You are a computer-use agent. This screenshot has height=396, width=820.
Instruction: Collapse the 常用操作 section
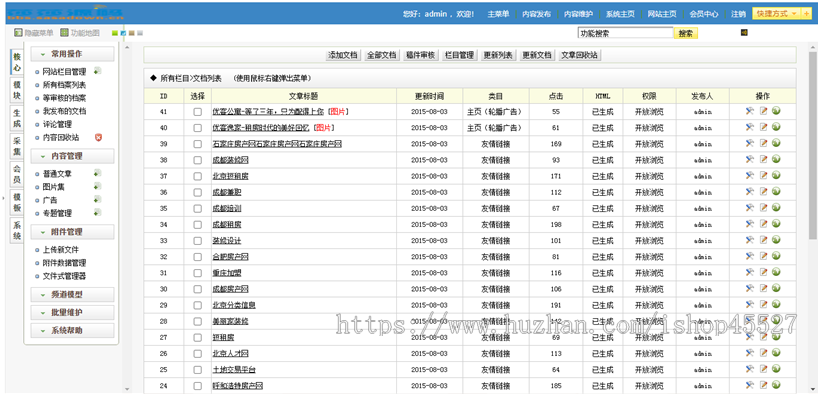coord(72,54)
